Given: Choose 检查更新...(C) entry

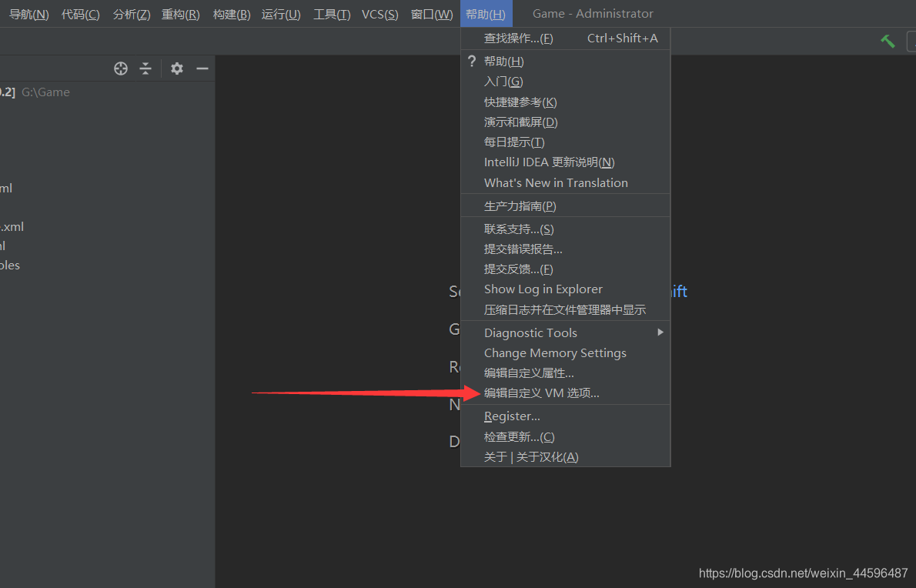Looking at the screenshot, I should [566, 436].
